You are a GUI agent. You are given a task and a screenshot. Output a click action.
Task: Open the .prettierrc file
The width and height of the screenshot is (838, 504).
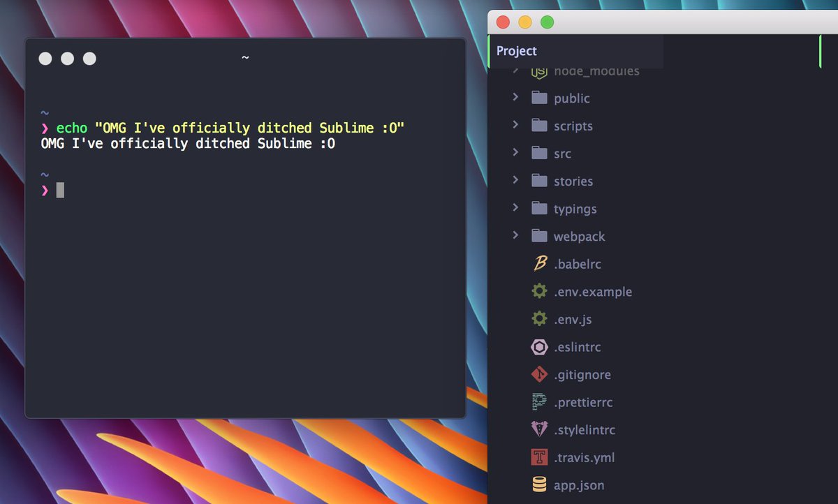(x=583, y=403)
